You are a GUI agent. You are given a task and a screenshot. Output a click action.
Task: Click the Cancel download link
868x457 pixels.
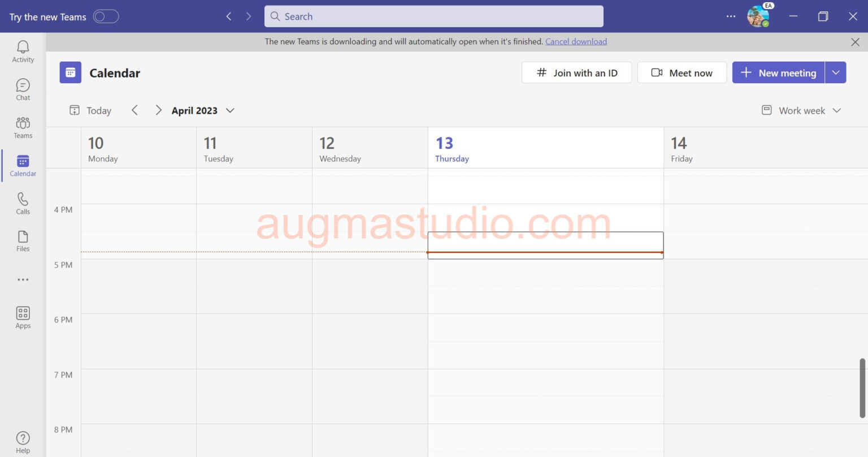tap(576, 41)
